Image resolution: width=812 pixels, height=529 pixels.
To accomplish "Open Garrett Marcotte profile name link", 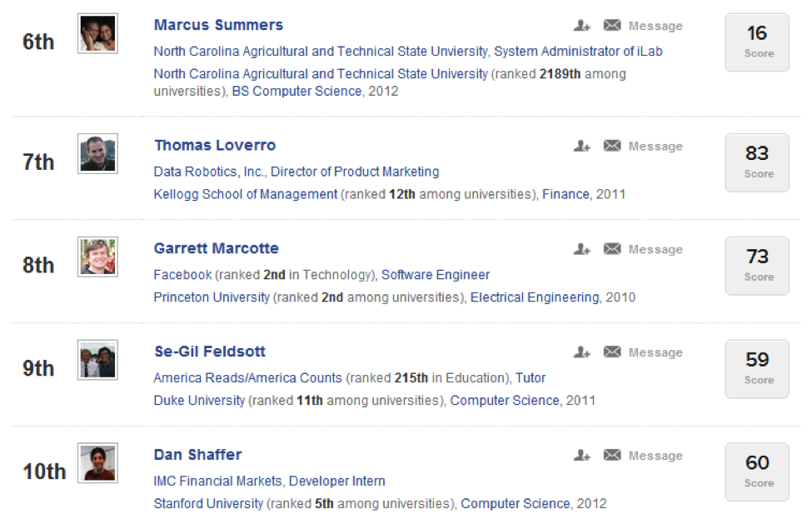I will pyautogui.click(x=216, y=248).
